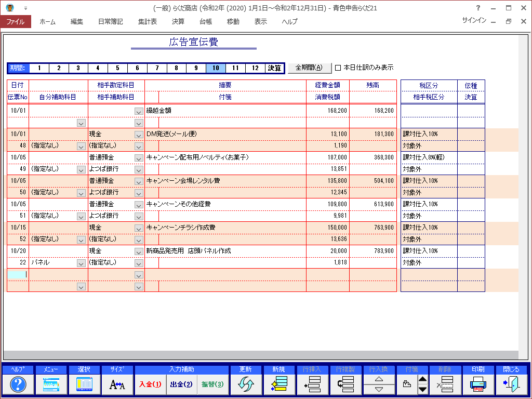532x399 pixels.
Task: Select period month 9
Action: (196, 68)
